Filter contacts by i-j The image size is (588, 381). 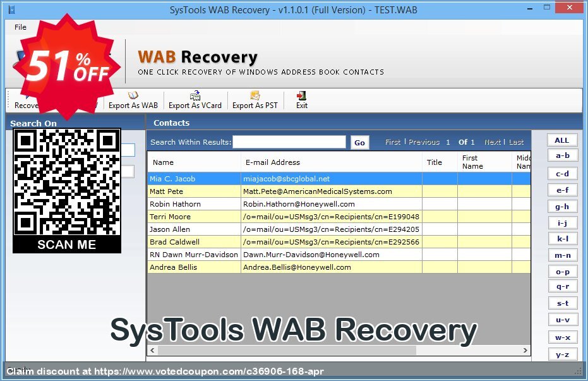(563, 223)
